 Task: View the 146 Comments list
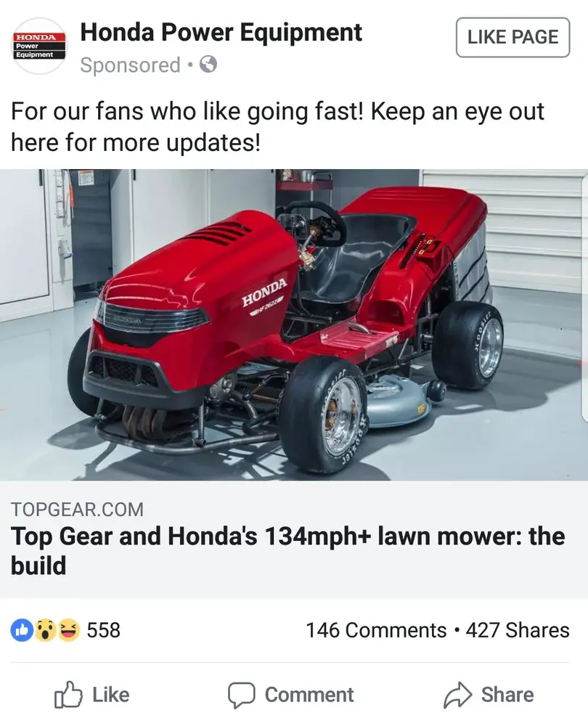(376, 630)
